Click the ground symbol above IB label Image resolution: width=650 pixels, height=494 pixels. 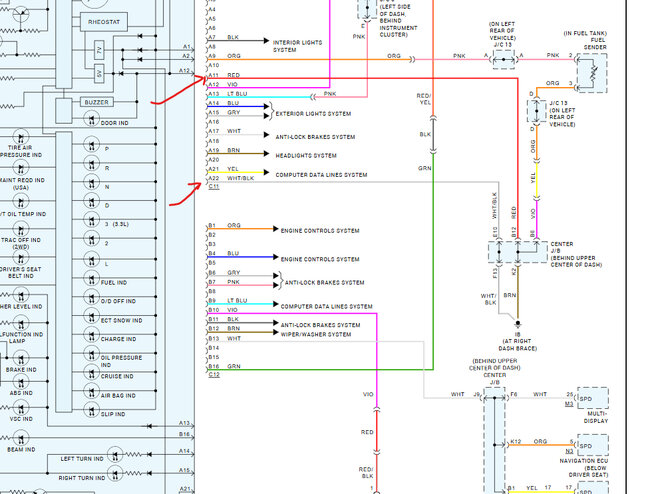tap(518, 325)
